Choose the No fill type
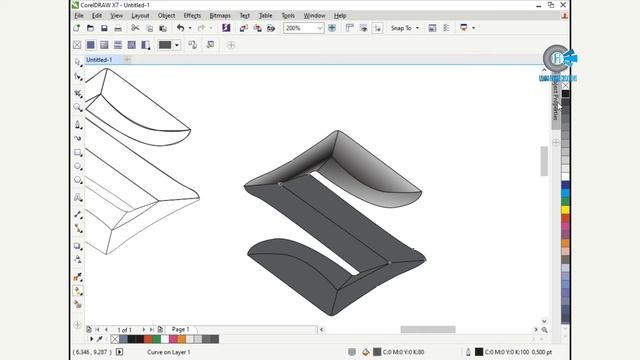640x360 pixels. tap(77, 45)
